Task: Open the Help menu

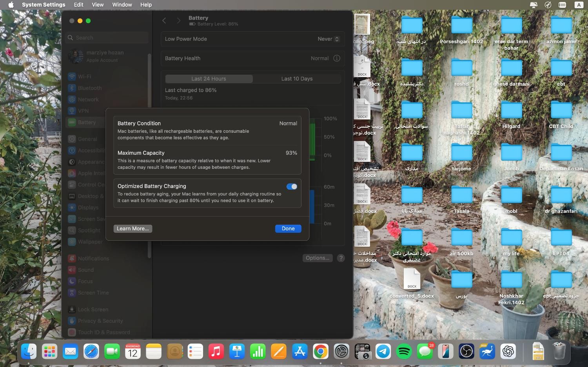Action: click(x=146, y=5)
